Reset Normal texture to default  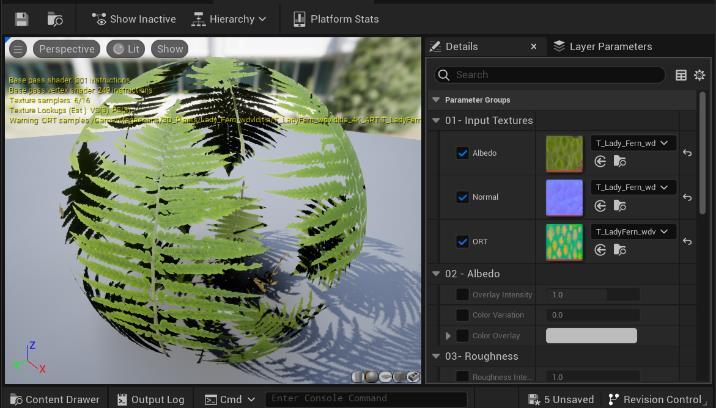click(x=687, y=197)
